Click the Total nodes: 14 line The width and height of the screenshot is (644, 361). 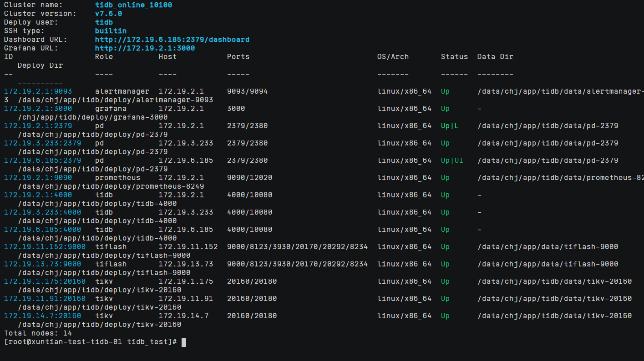tap(38, 333)
